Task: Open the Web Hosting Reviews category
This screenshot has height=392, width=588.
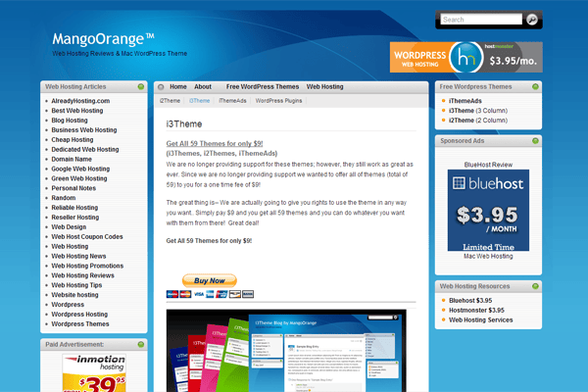Action: pyautogui.click(x=83, y=275)
